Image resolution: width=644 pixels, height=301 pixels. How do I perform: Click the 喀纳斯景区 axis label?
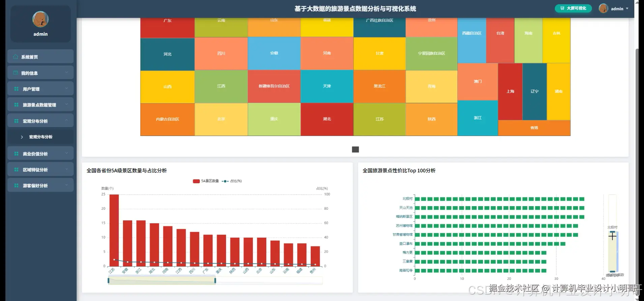[x=404, y=216]
